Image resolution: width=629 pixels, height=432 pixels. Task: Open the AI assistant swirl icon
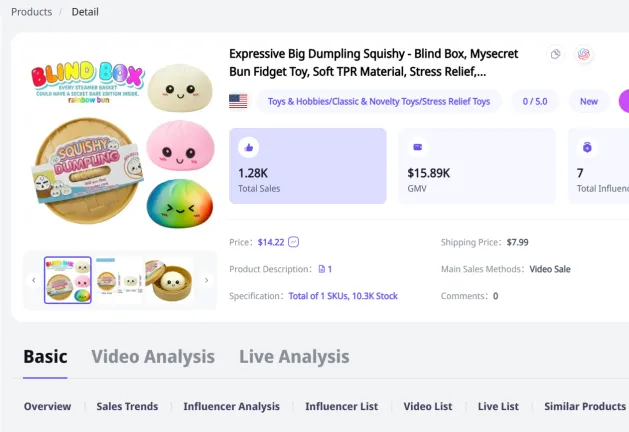click(x=584, y=54)
